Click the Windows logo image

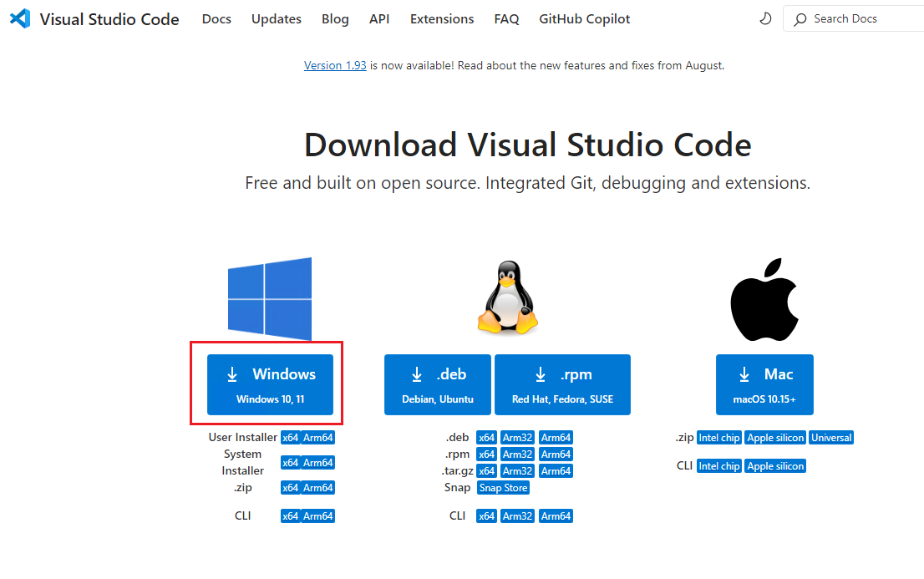[270, 298]
